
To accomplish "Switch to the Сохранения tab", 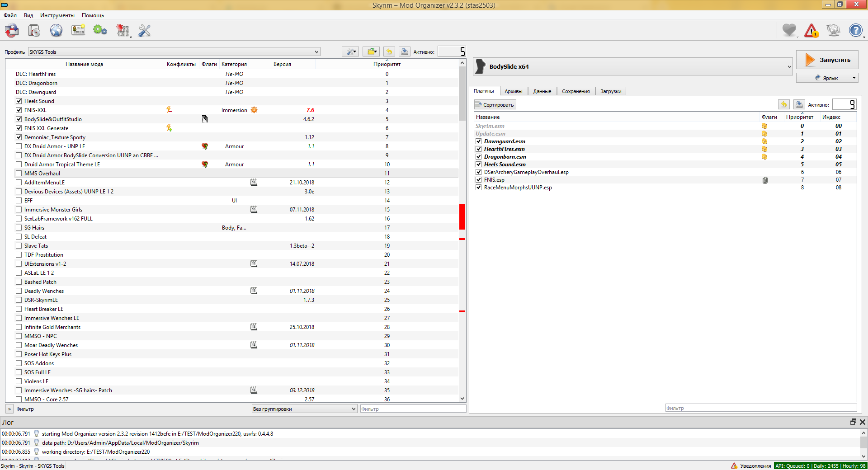I will 576,91.
